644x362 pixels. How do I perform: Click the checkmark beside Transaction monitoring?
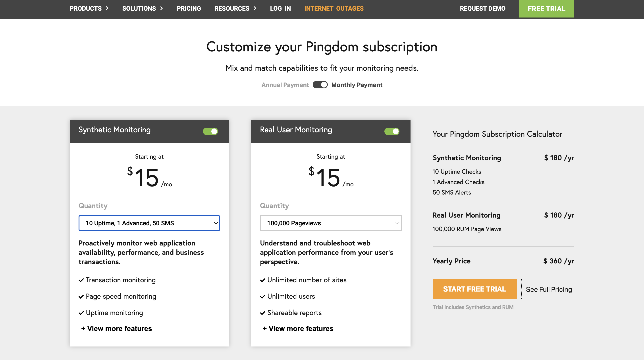81,280
